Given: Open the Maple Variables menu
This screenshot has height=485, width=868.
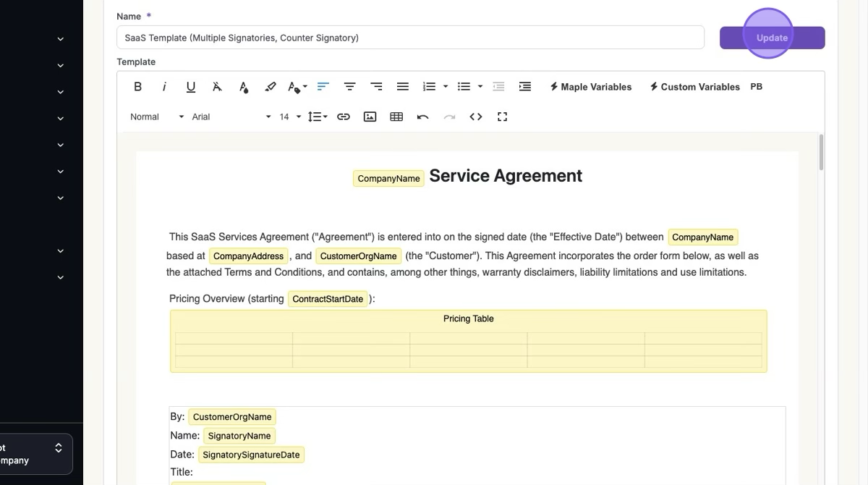Looking at the screenshot, I should coord(590,87).
